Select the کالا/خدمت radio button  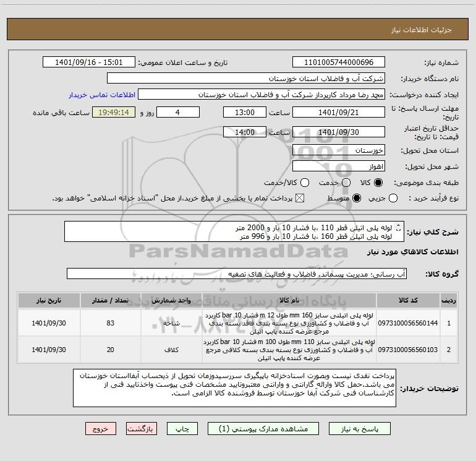point(305,183)
